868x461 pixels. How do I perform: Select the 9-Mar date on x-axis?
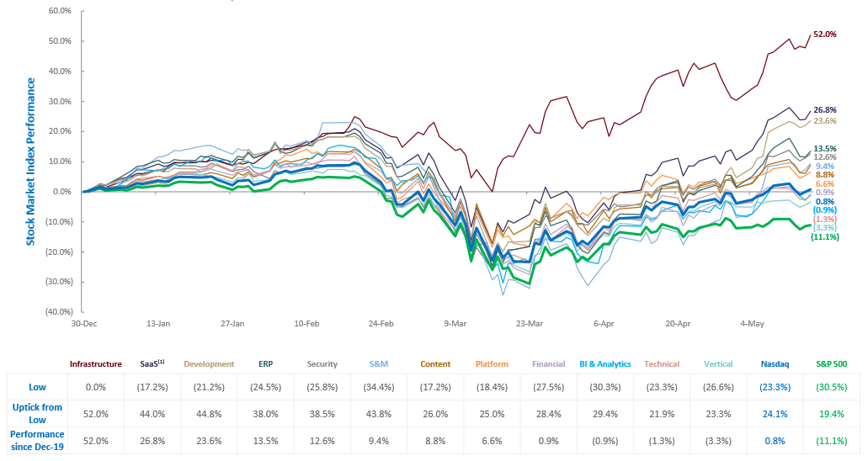click(x=455, y=322)
